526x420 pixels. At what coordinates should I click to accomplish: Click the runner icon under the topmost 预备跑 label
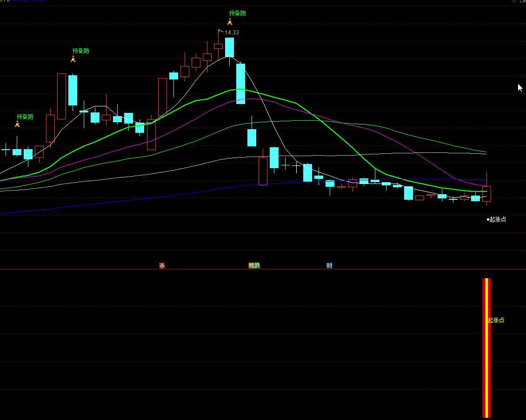[229, 22]
